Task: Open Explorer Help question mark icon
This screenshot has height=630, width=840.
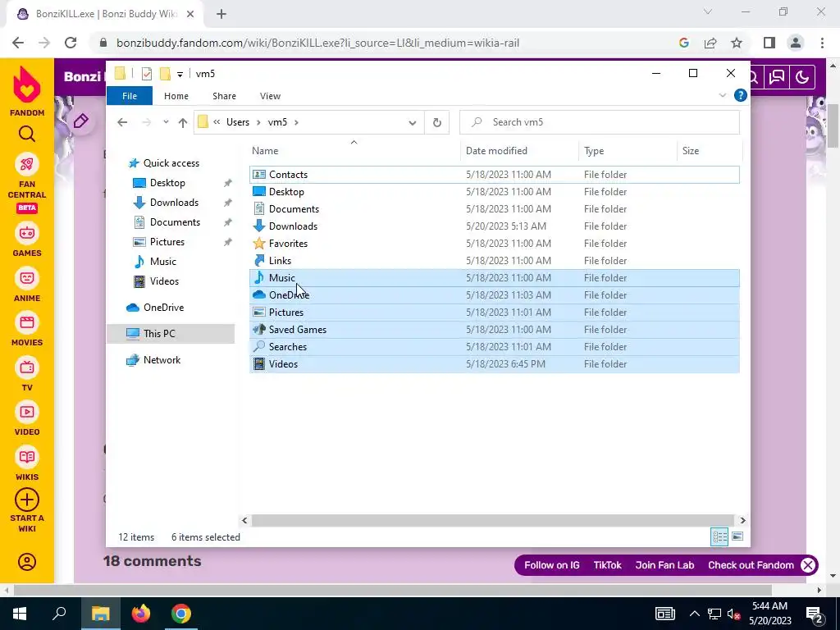Action: click(741, 95)
